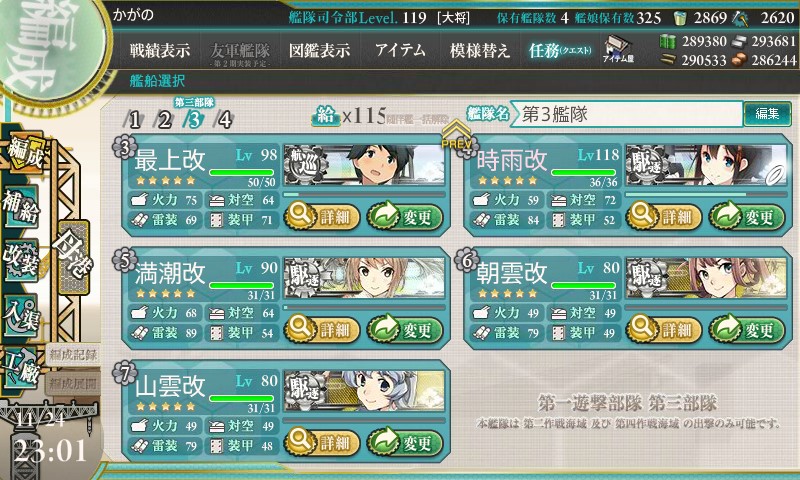Click the 編成 sidebar icon
The image size is (800, 480).
pyautogui.click(x=24, y=153)
